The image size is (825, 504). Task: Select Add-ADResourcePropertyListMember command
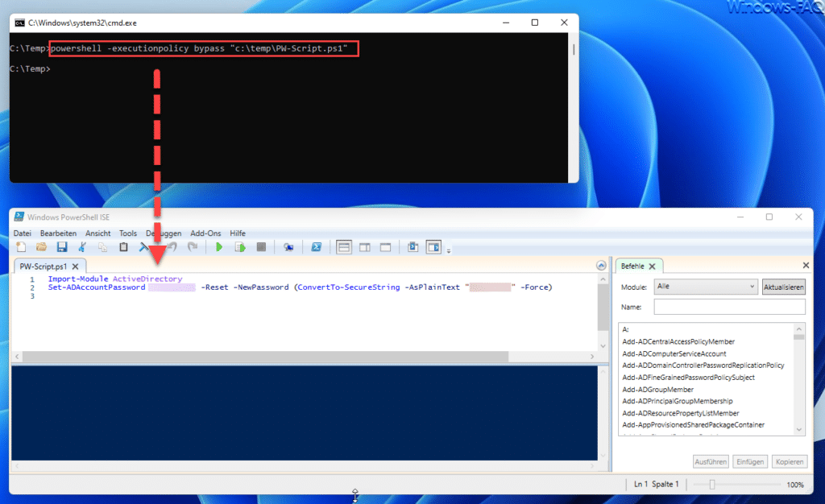pyautogui.click(x=680, y=413)
